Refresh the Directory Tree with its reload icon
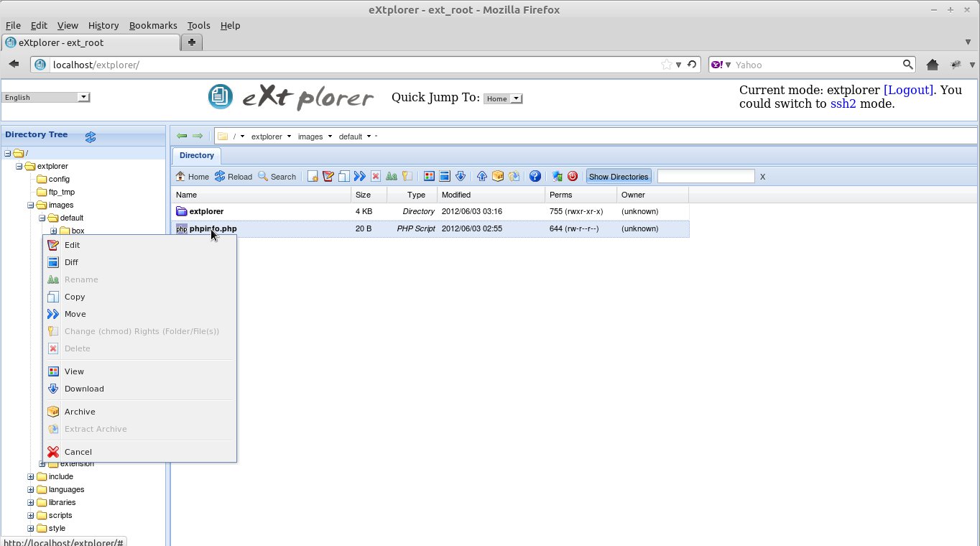Screen dimensions: 980x546 [91, 136]
